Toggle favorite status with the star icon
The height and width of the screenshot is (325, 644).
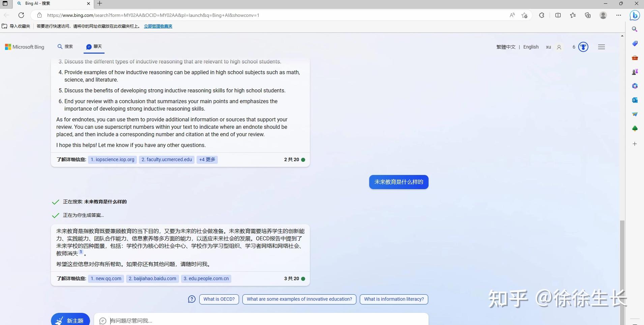(525, 15)
